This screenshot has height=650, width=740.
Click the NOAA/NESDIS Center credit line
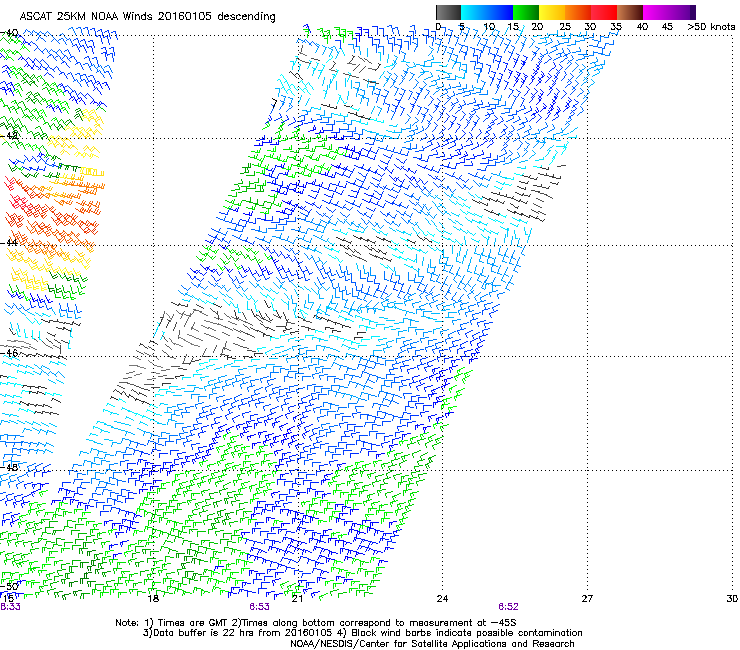432,644
